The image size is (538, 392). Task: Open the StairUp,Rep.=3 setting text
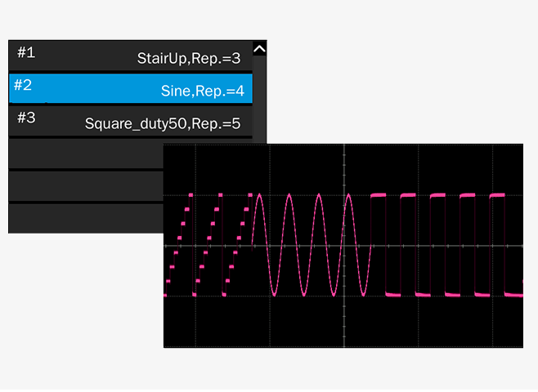pyautogui.click(x=189, y=59)
